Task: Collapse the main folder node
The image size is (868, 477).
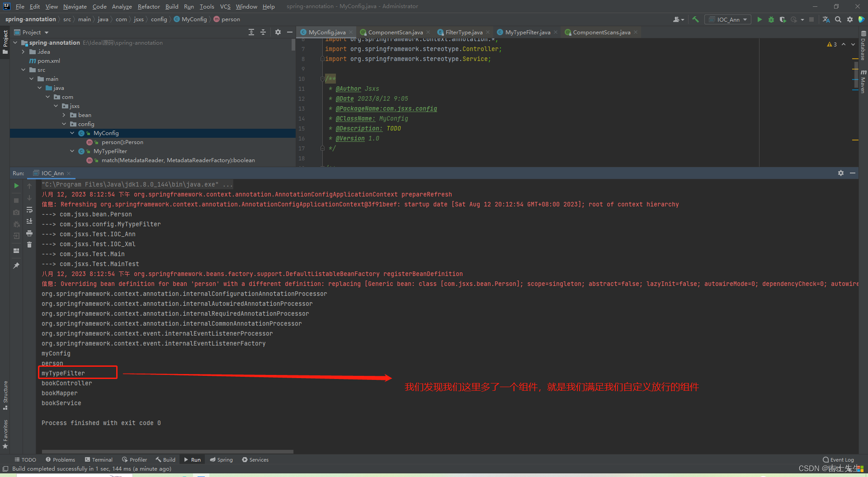Action: coord(31,79)
